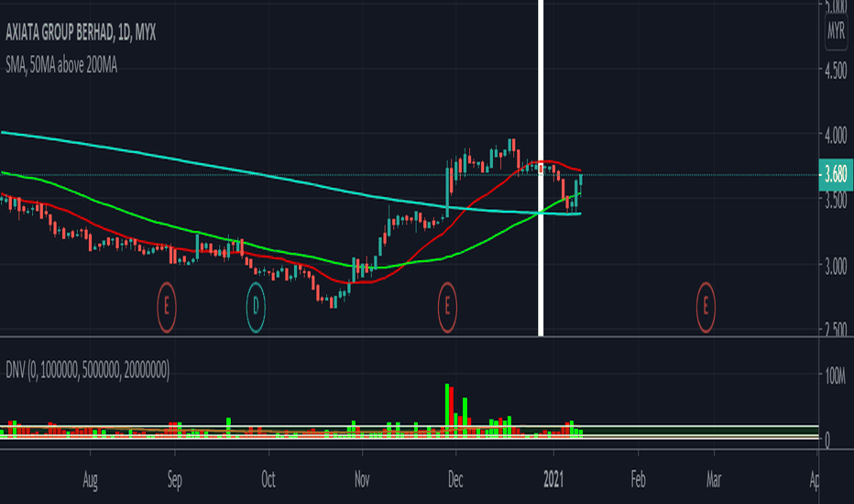Image resolution: width=854 pixels, height=504 pixels.
Task: Open the earnings marker E near September
Action: click(x=167, y=307)
